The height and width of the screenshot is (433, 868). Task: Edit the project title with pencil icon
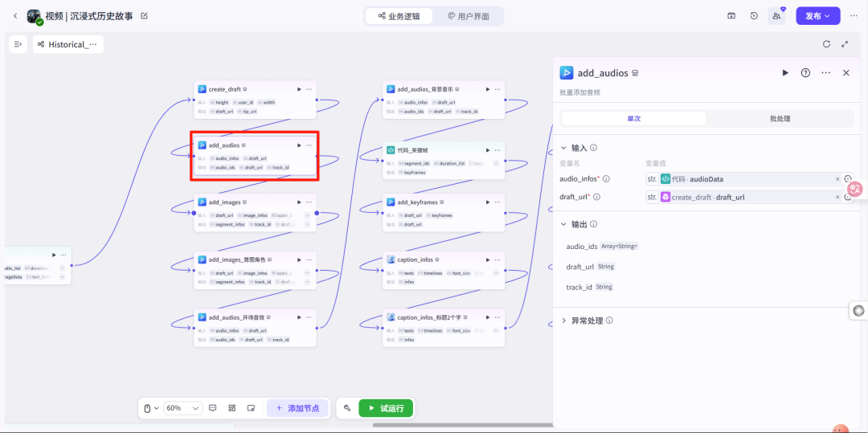click(145, 16)
